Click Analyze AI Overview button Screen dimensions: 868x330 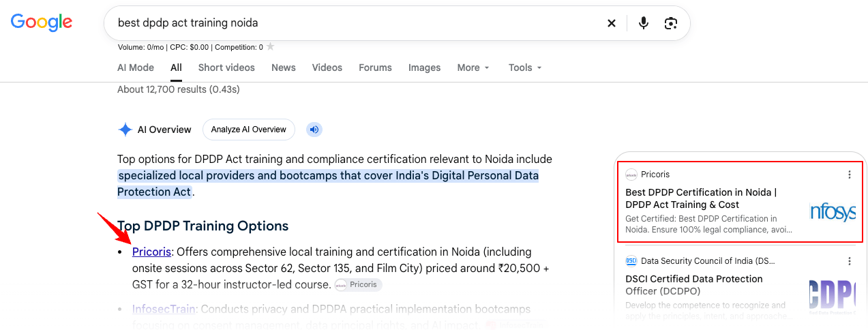tap(249, 130)
